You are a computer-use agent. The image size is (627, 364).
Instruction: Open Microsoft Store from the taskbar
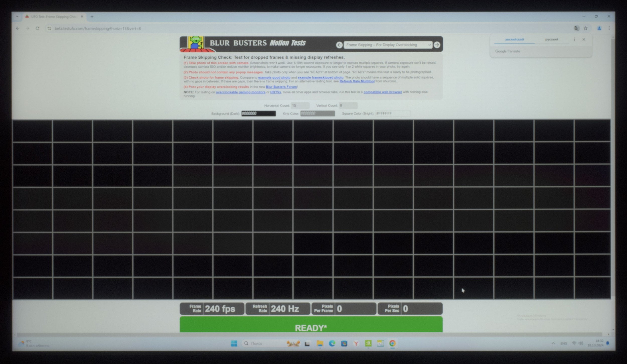tap(344, 344)
